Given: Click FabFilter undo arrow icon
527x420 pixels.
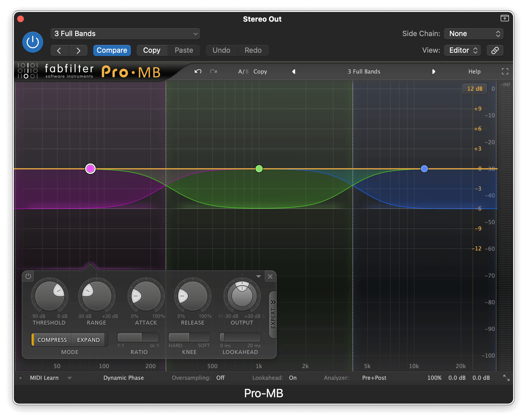Looking at the screenshot, I should pyautogui.click(x=198, y=72).
